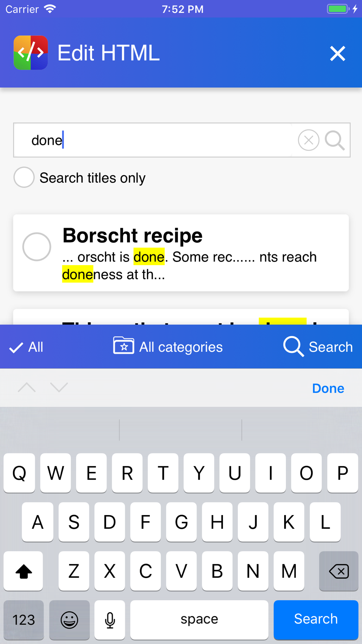Open the emoji keyboard
Viewport: 362px width, 644px height.
click(69, 620)
